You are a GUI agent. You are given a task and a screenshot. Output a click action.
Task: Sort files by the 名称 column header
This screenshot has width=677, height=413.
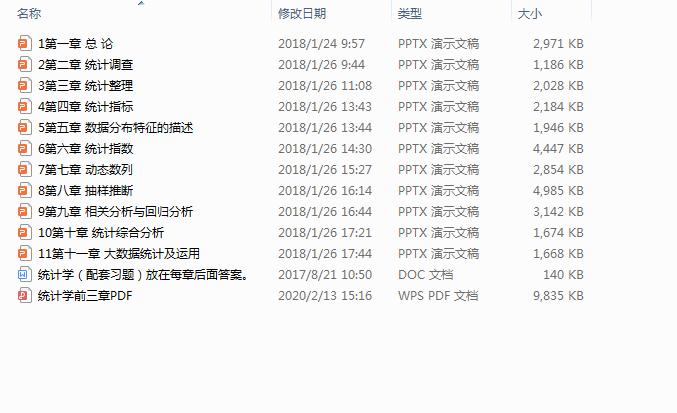click(29, 14)
